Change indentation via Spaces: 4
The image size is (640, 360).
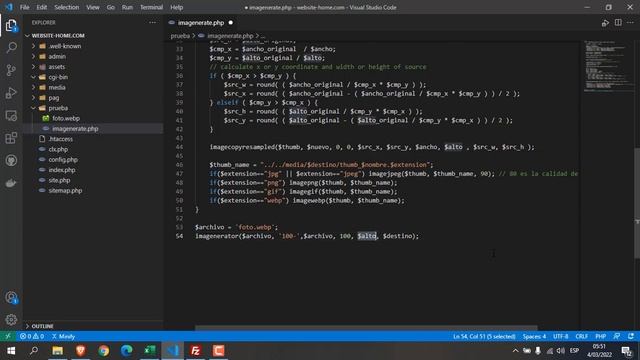534,336
